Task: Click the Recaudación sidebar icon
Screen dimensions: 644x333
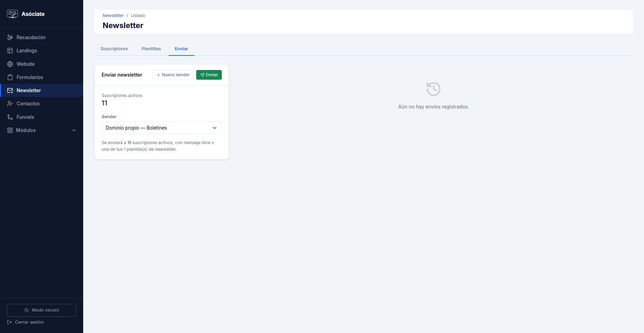Action: [x=10, y=37]
